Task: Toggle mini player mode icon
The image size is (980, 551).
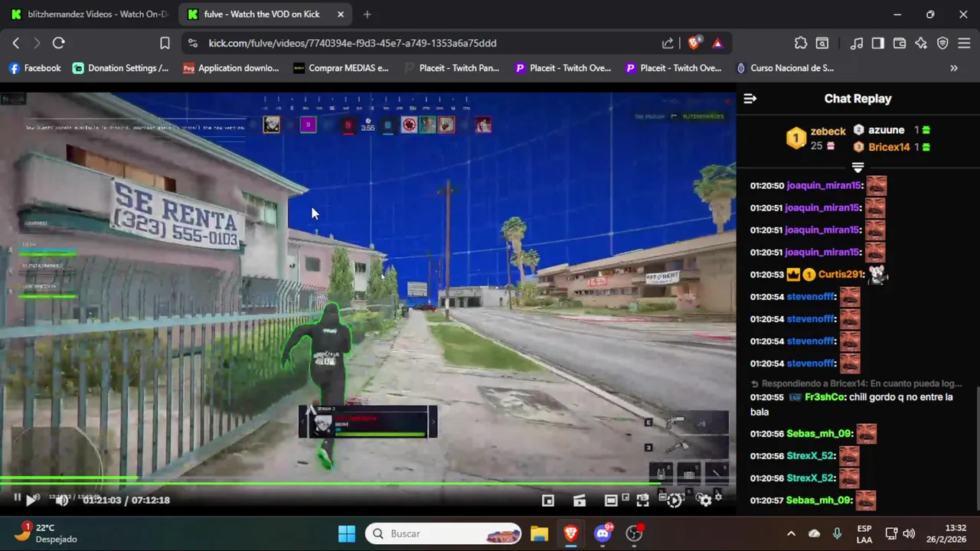Action: coord(548,500)
